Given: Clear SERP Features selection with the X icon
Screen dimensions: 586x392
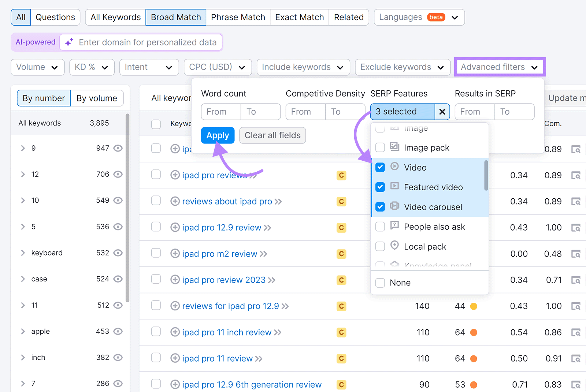Looking at the screenshot, I should pyautogui.click(x=442, y=112).
